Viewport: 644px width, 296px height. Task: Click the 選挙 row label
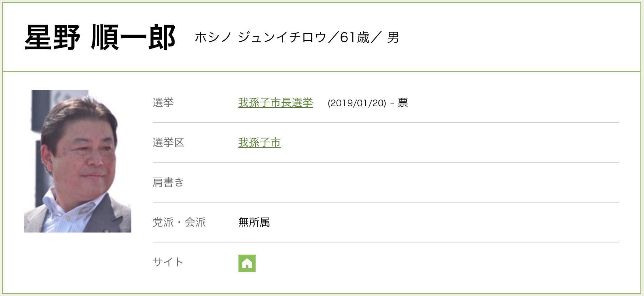(163, 103)
